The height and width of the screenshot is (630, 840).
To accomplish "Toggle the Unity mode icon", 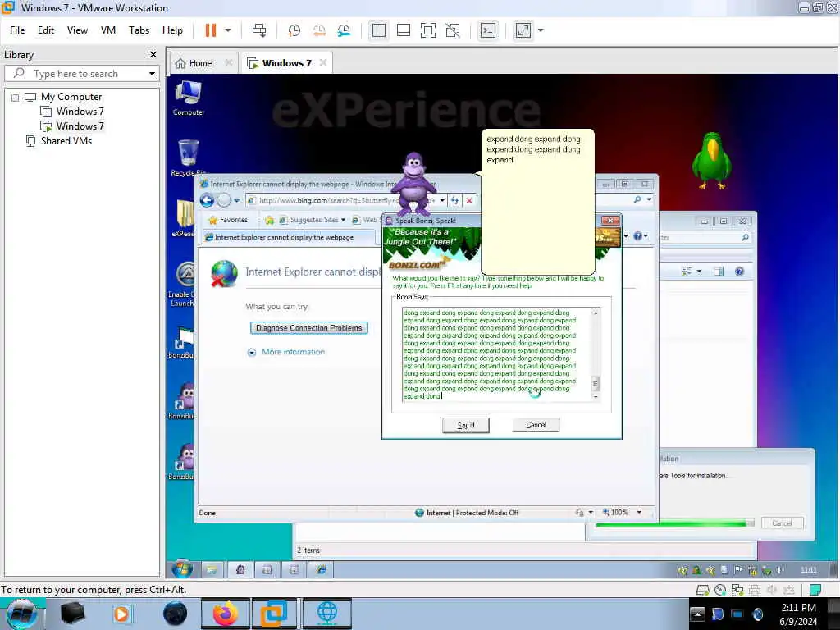I will [x=453, y=30].
